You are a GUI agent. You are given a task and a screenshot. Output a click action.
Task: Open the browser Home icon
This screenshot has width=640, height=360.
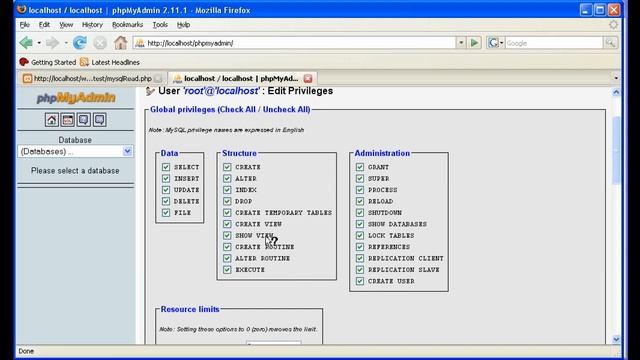120,42
